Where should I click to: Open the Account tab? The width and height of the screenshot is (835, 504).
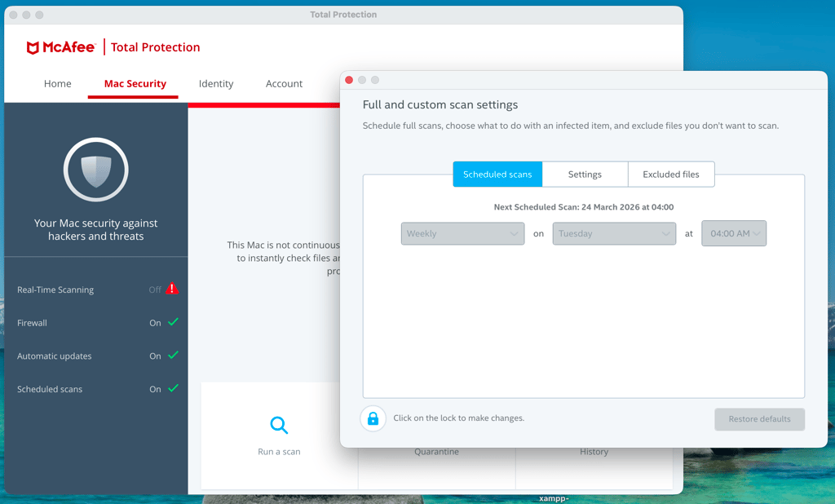click(x=284, y=84)
